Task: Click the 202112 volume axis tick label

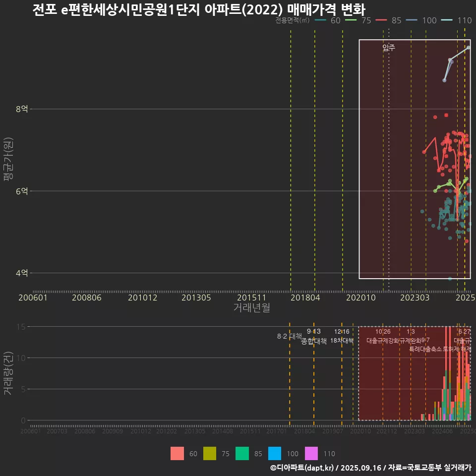Action: click(x=387, y=431)
